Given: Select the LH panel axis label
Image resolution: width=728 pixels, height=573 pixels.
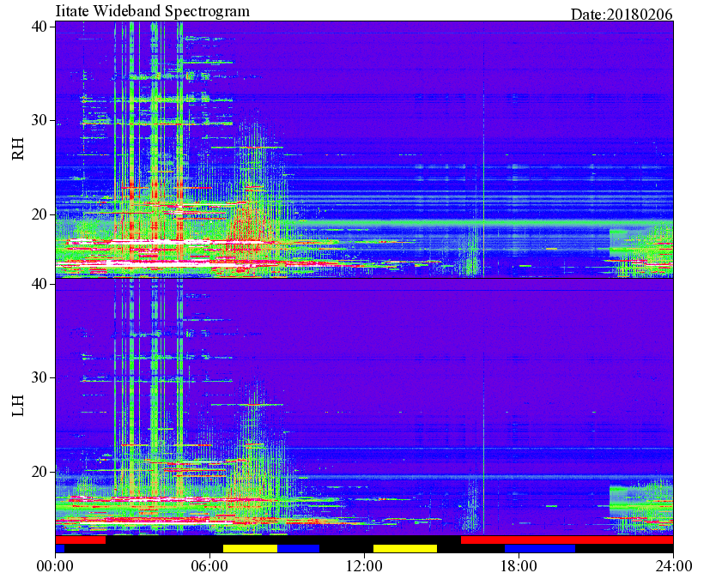Looking at the screenshot, I should click(x=18, y=406).
